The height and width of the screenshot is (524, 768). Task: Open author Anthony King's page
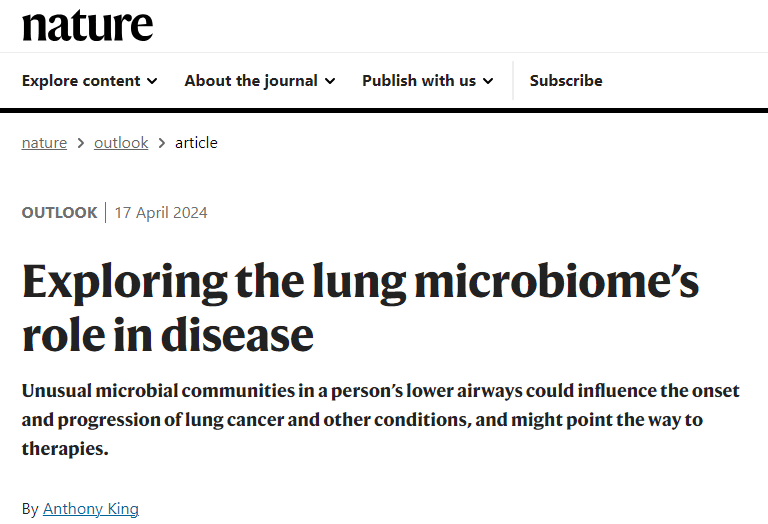(91, 509)
